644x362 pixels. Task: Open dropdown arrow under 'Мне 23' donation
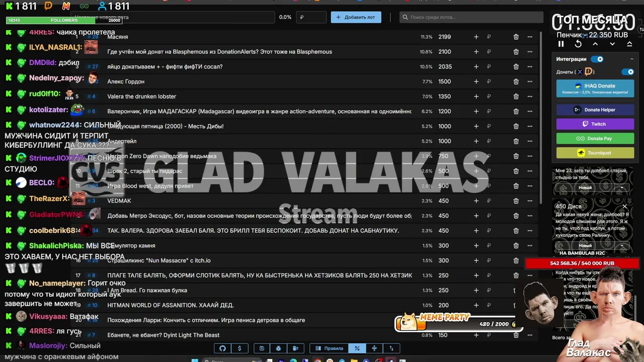coord(622,188)
